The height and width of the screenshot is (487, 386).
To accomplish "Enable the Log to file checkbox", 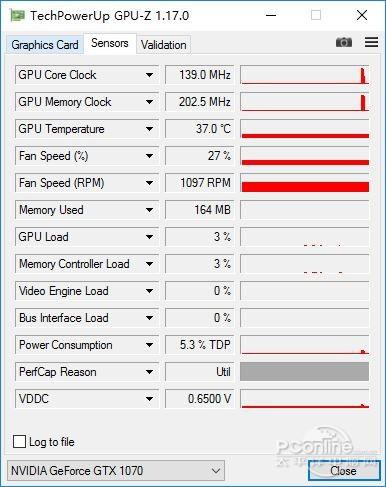I will 19,442.
